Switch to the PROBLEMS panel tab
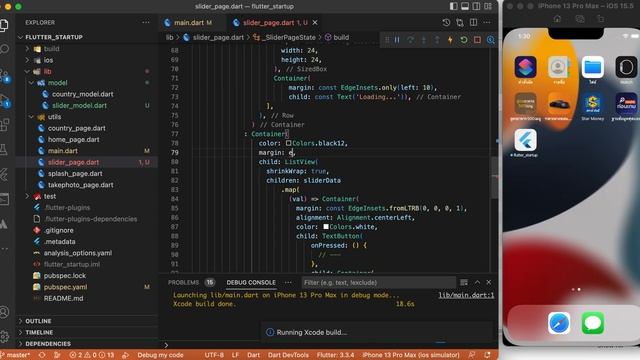 click(183, 282)
